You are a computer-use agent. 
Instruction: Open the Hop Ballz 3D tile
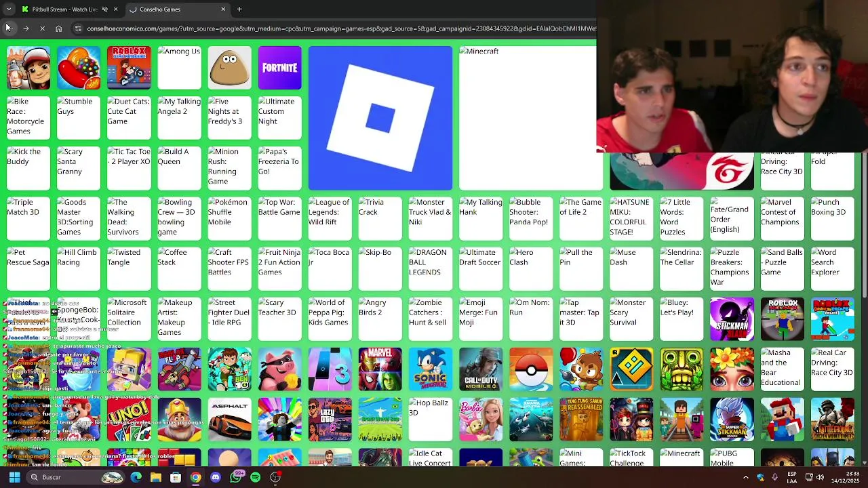coord(430,419)
